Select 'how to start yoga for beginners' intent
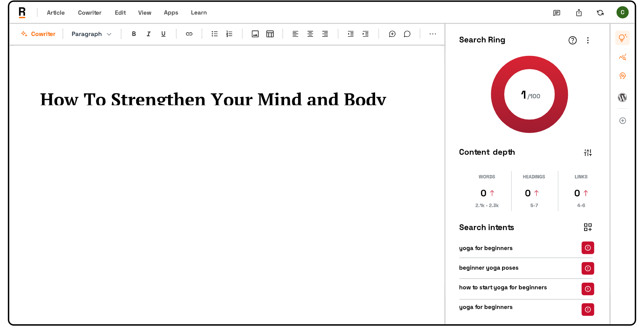Screen dimensions: 644x326 coord(503,287)
